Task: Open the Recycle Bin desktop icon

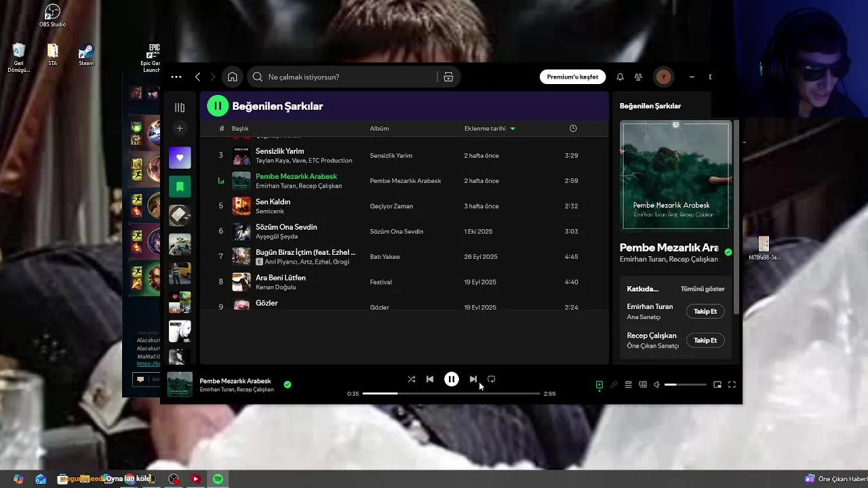Action: [x=18, y=58]
